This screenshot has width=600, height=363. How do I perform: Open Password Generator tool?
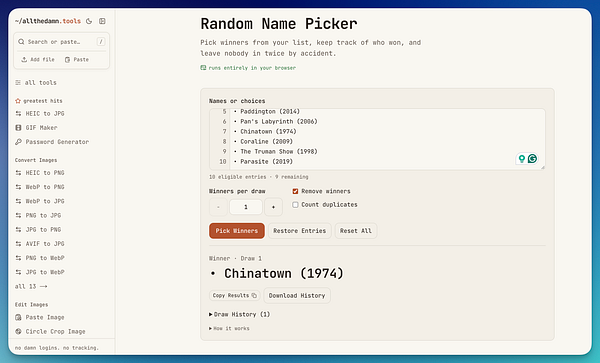click(x=57, y=142)
